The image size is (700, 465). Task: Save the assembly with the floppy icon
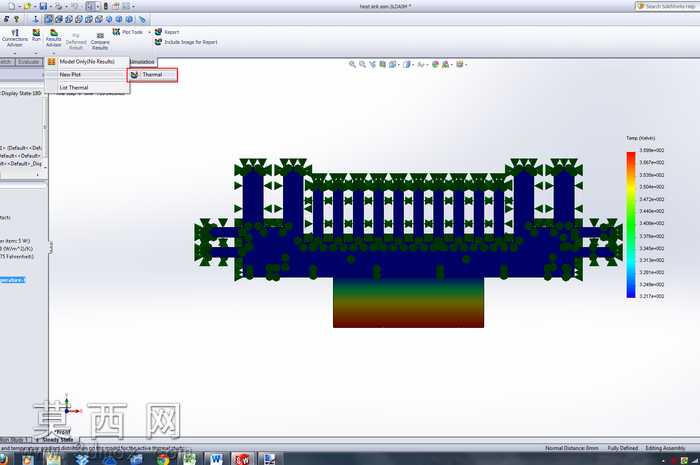tap(43, 6)
